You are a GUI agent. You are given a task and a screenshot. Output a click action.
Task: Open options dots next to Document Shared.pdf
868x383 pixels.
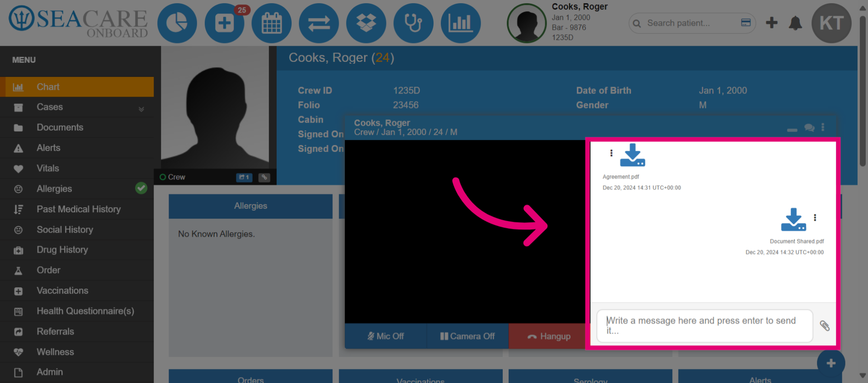click(x=815, y=218)
